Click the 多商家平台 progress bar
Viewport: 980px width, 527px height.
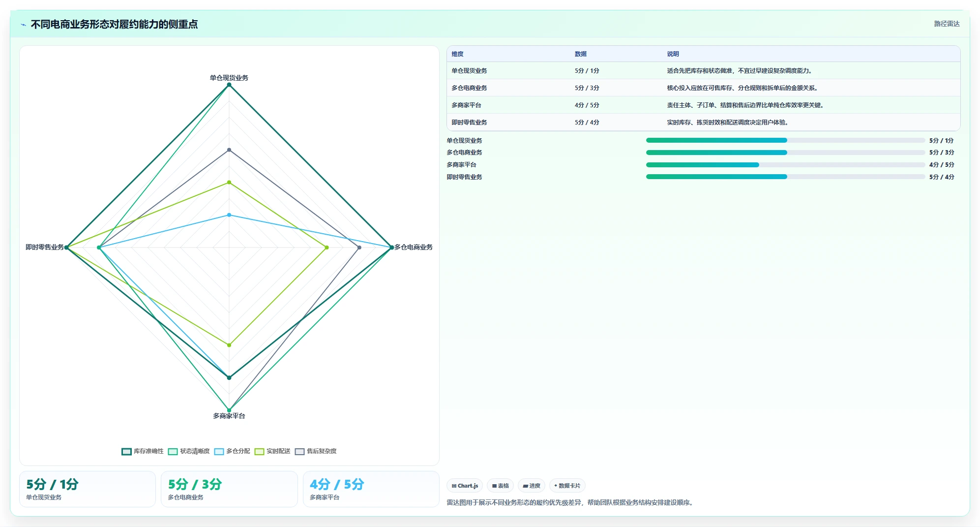(x=785, y=165)
